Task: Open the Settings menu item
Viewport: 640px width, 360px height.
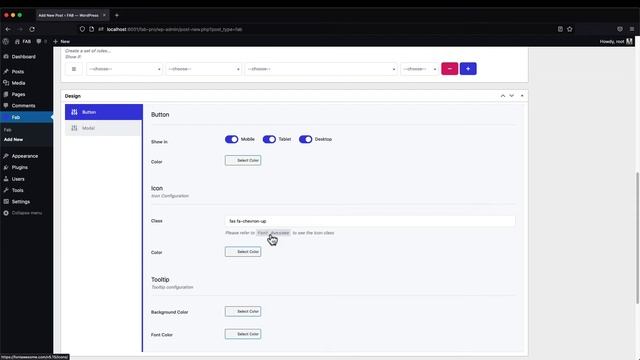Action: click(20, 202)
